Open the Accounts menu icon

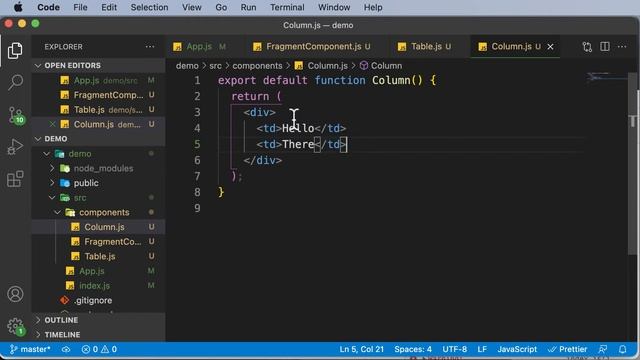point(15,294)
